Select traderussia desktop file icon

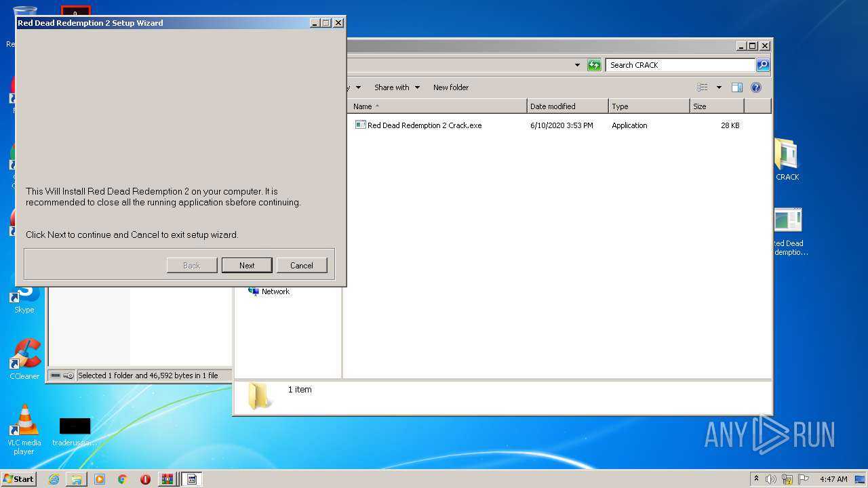pyautogui.click(x=75, y=432)
